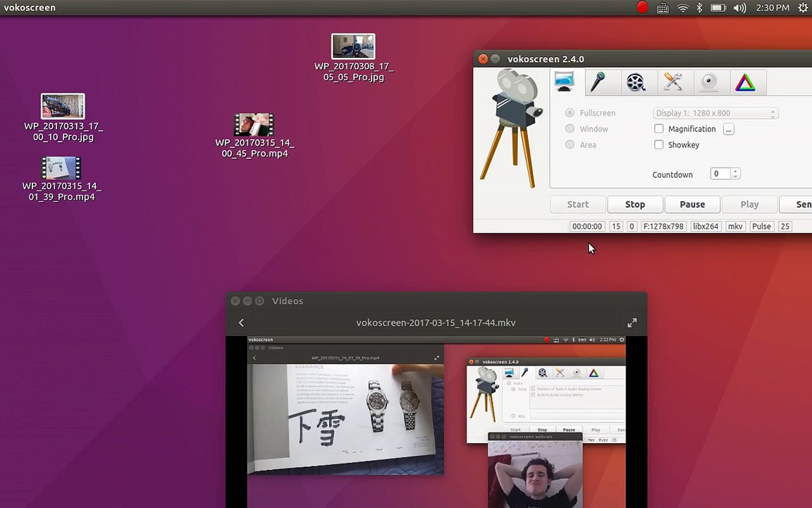Click the vokoscreen-2017-03-15_14-17-44.mkv title
Viewport: 812px width, 508px height.
(x=436, y=322)
